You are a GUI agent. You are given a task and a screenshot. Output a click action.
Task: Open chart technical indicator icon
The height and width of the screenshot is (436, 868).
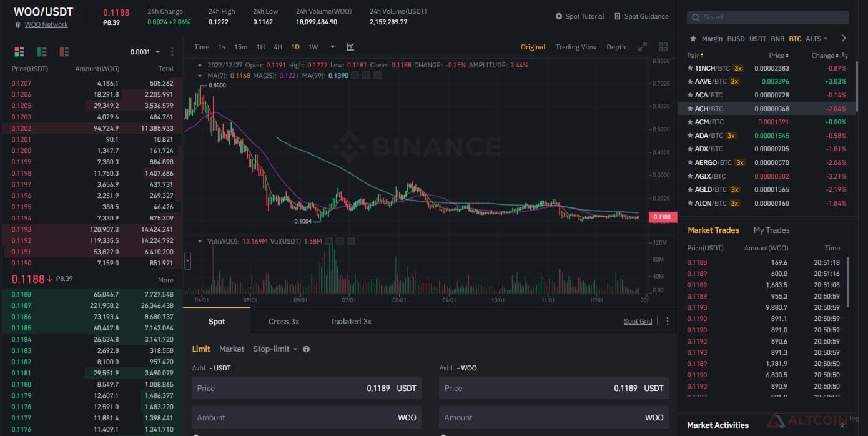point(350,47)
